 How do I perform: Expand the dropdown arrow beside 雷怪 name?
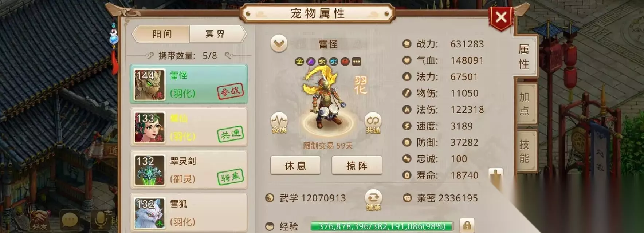tap(279, 44)
